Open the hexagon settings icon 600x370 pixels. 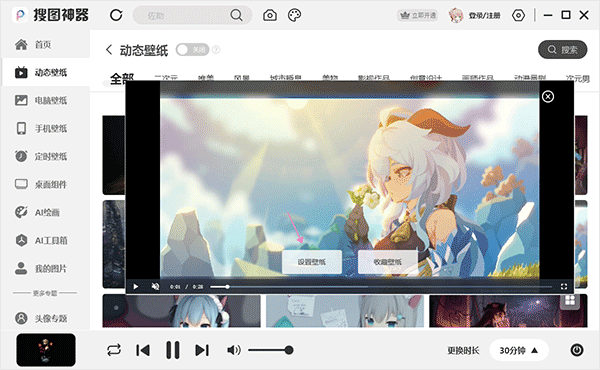pyautogui.click(x=518, y=15)
